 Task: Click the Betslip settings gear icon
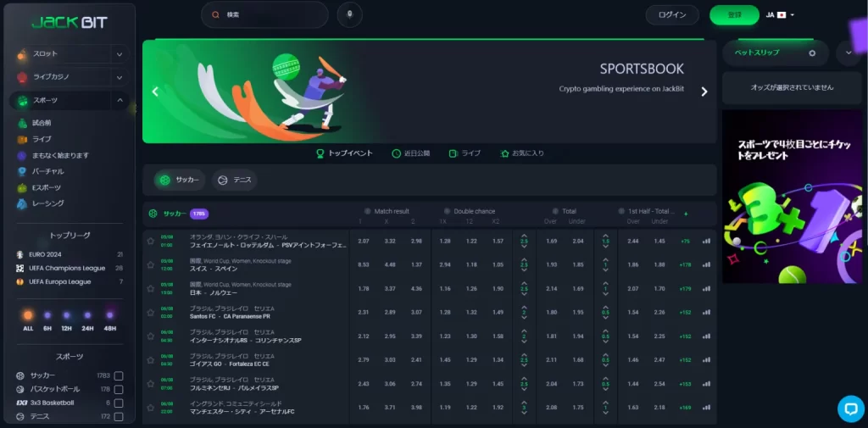(811, 53)
